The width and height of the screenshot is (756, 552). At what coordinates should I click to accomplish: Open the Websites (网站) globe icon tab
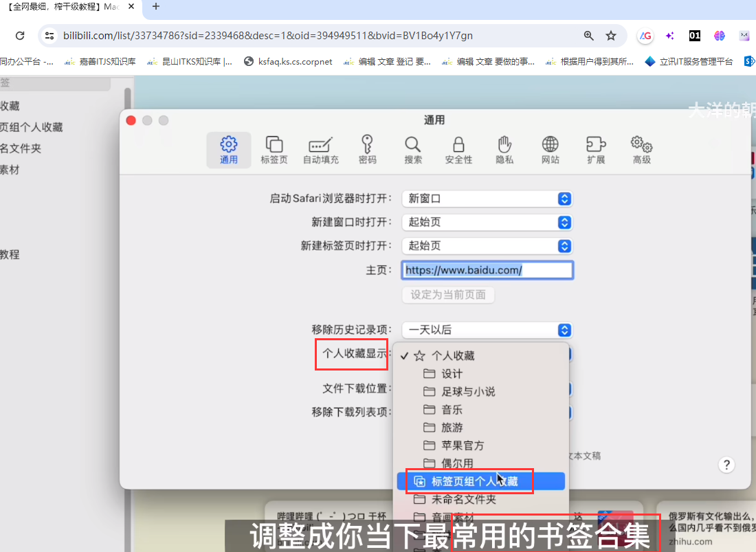pyautogui.click(x=550, y=150)
